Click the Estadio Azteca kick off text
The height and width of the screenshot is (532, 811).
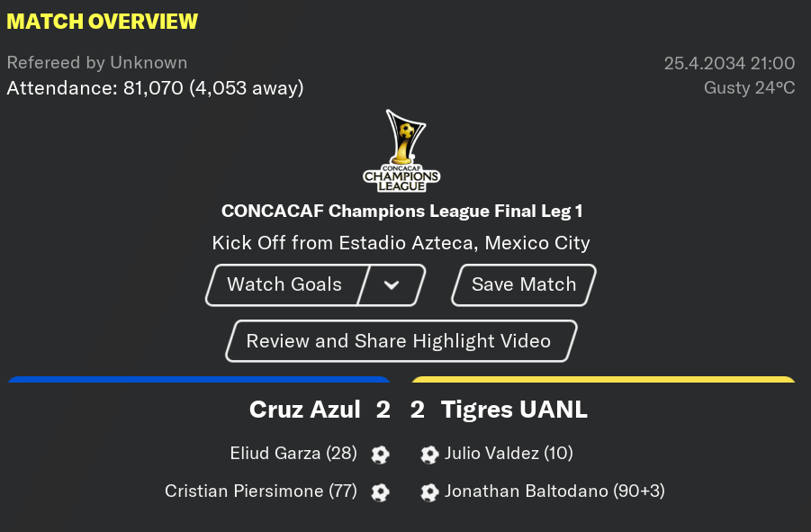[x=401, y=243]
